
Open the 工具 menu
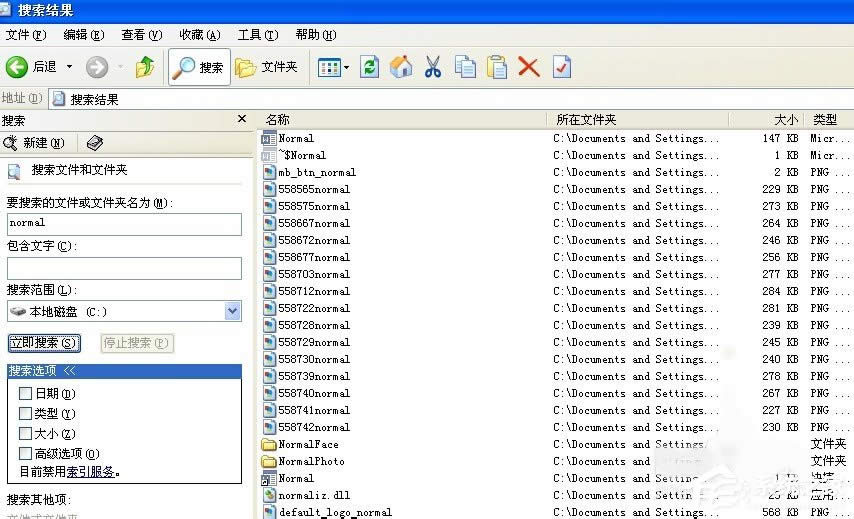pyautogui.click(x=257, y=35)
